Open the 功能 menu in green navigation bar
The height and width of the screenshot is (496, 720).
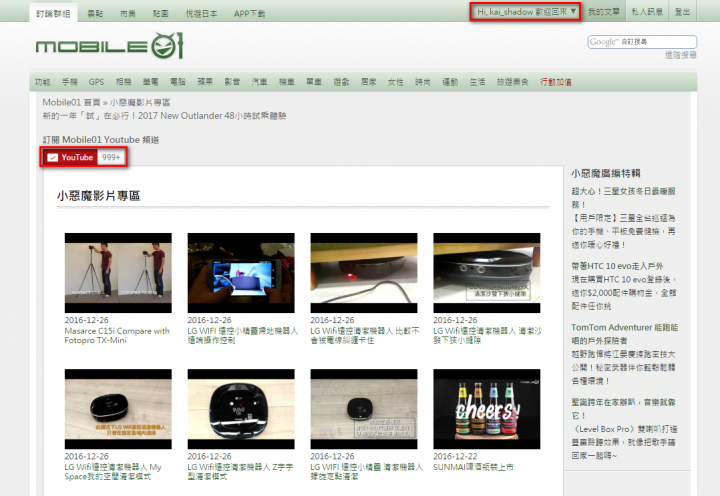tap(42, 82)
